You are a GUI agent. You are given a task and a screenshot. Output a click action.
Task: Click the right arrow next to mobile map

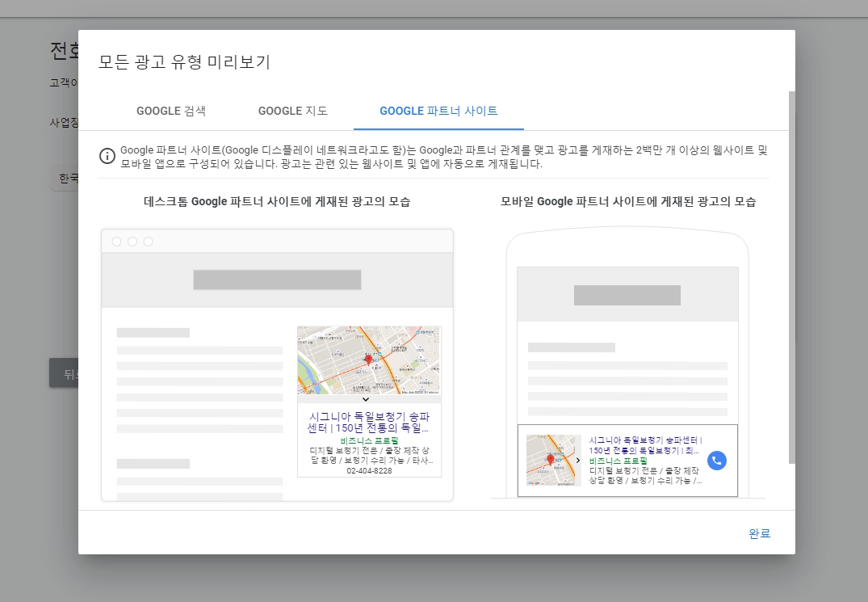[578, 461]
